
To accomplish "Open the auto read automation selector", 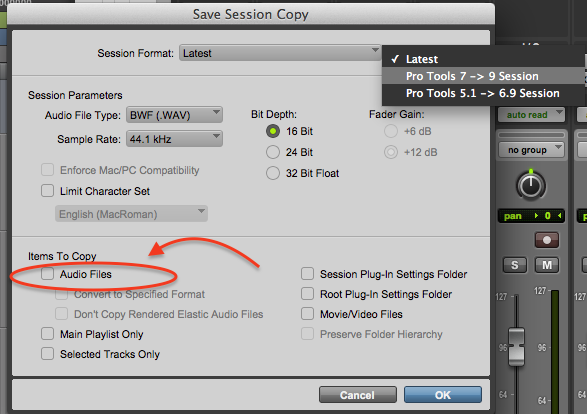I will (x=531, y=115).
